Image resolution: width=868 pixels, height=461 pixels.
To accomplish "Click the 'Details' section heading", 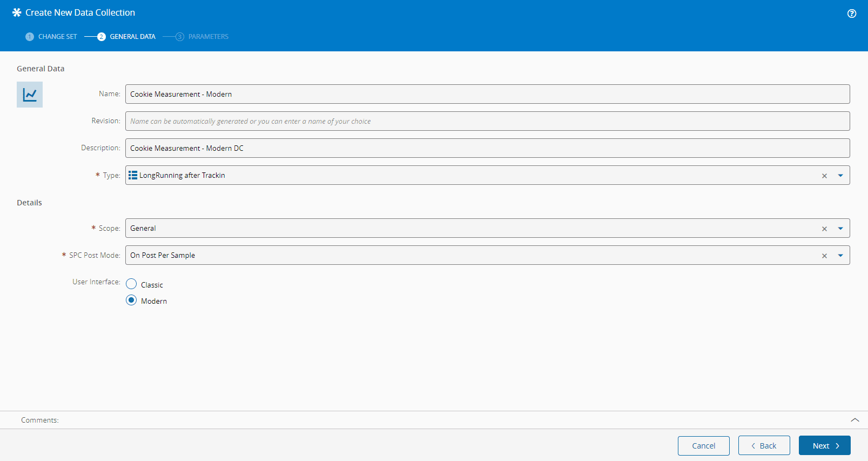I will click(x=29, y=203).
